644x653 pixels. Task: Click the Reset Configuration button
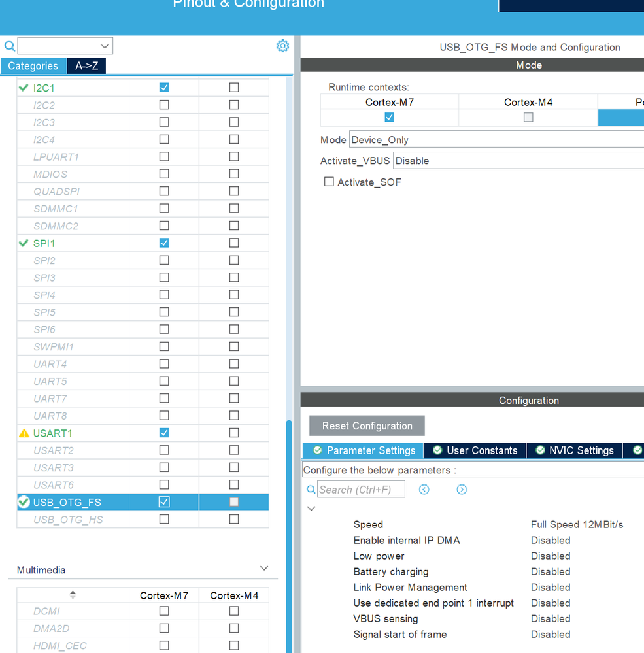pyautogui.click(x=367, y=426)
